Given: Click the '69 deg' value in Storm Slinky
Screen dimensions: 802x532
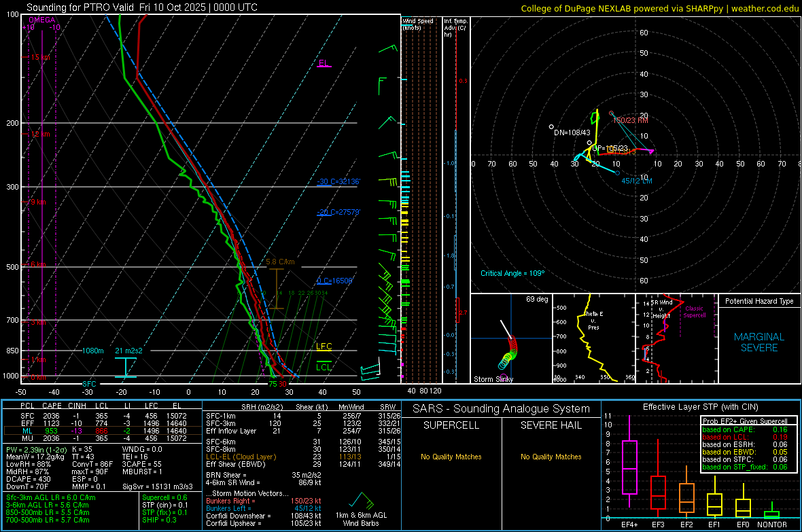Looking at the screenshot, I should coord(537,299).
